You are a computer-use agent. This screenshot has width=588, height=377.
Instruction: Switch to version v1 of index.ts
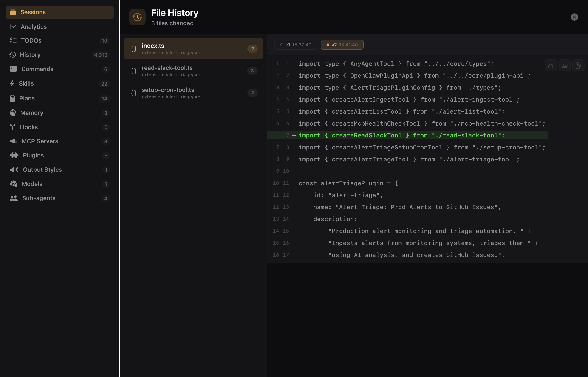[296, 45]
